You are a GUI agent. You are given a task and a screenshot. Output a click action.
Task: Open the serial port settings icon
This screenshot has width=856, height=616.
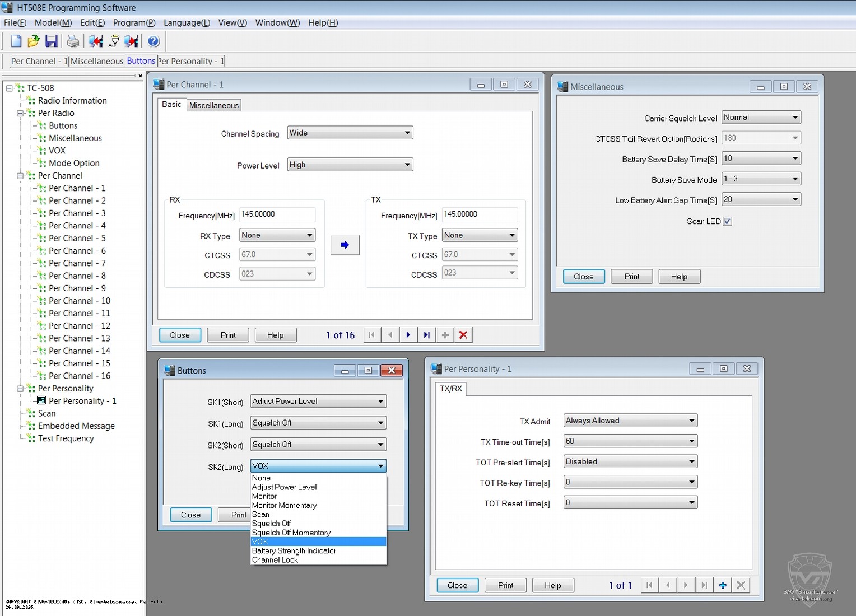pos(114,41)
